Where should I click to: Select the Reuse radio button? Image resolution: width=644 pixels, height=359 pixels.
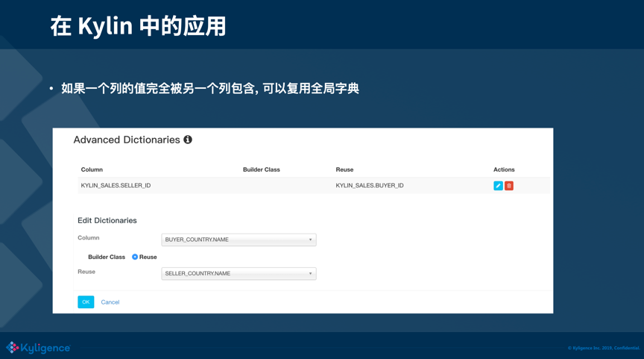click(x=135, y=257)
